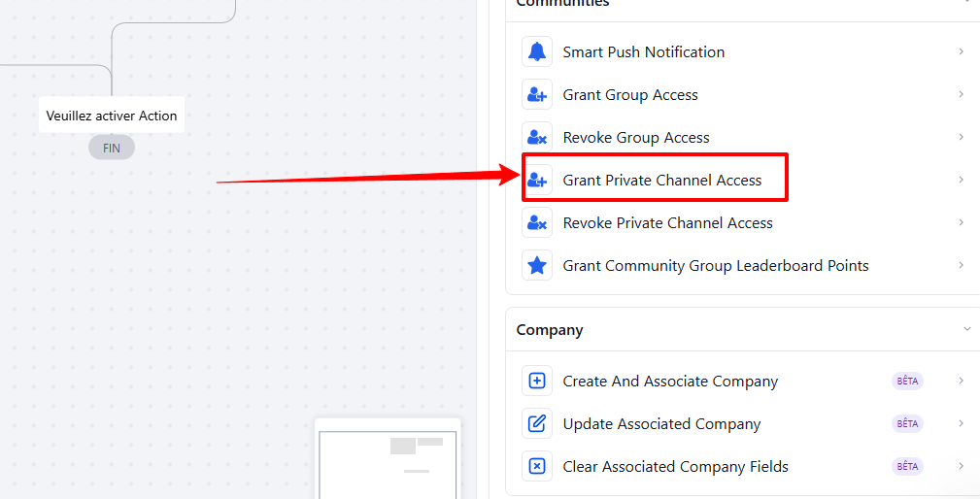Expand the Smart Push Notification arrow
This screenshot has width=980, height=499.
coord(961,51)
